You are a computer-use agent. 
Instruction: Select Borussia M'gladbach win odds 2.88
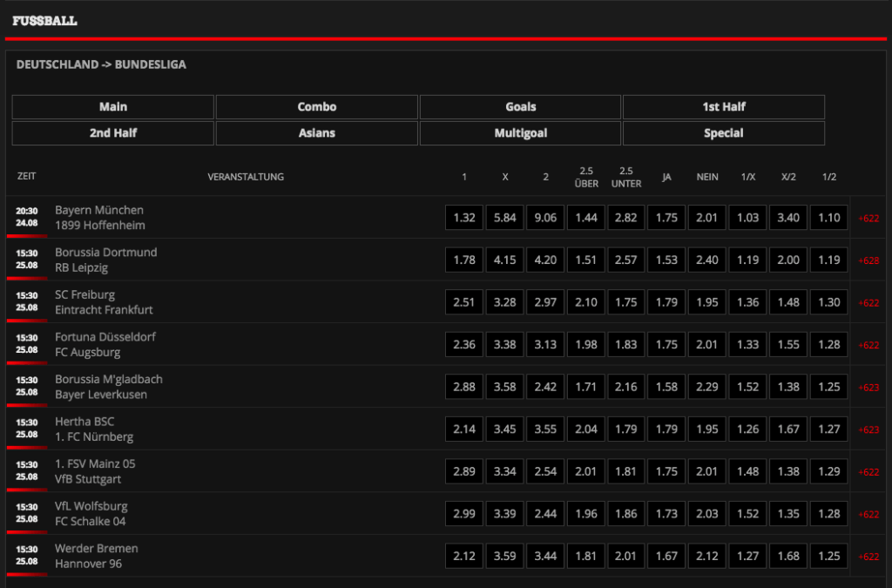[464, 387]
